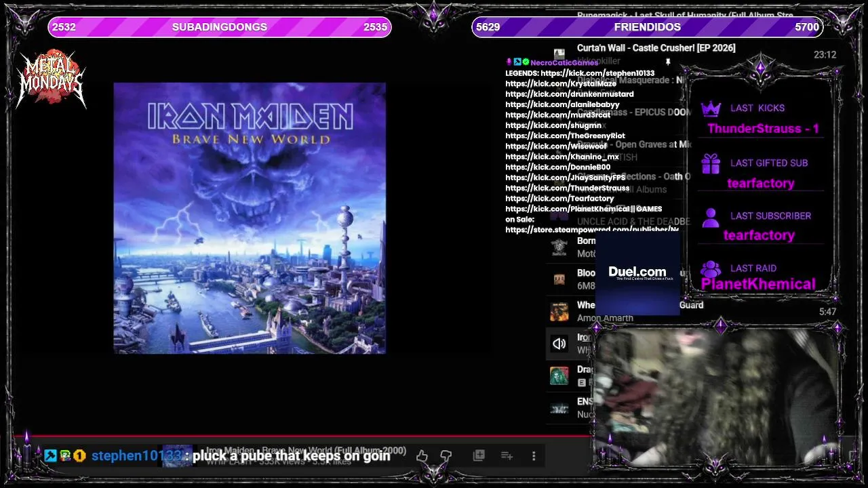Select the Amon Amarth track thumbnail in queue
Screen dimensions: 868x488
point(559,311)
